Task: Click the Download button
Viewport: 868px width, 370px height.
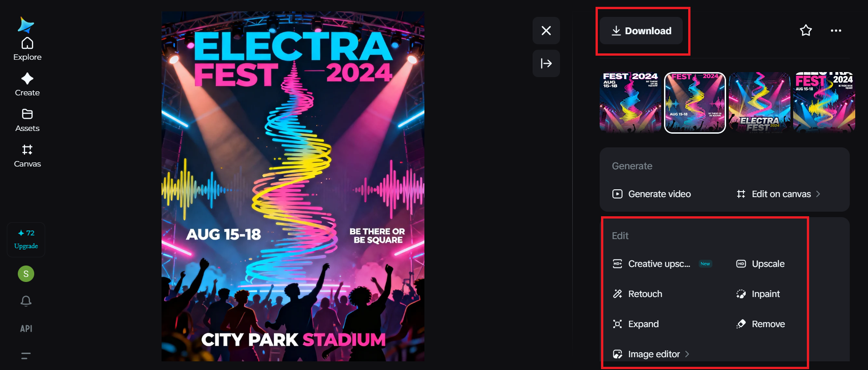Action: coord(641,31)
